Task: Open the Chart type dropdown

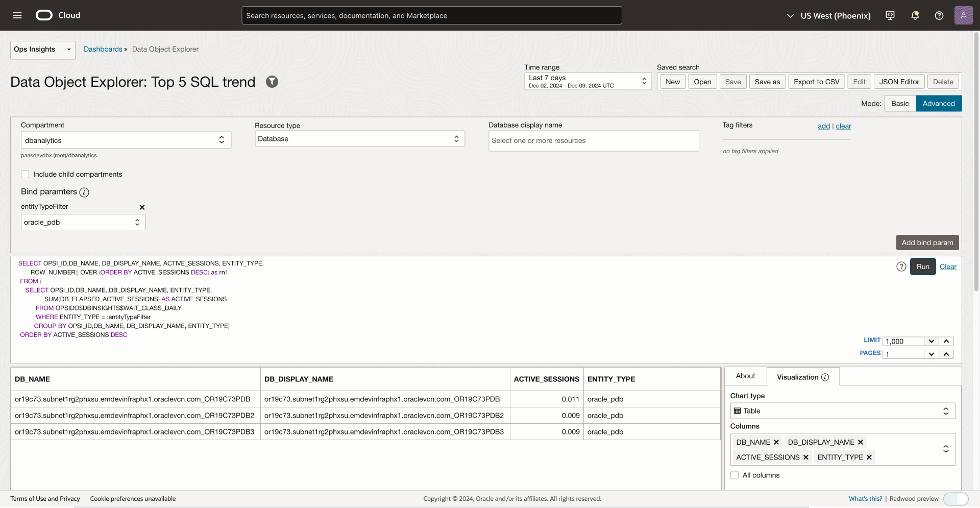Action: click(843, 411)
